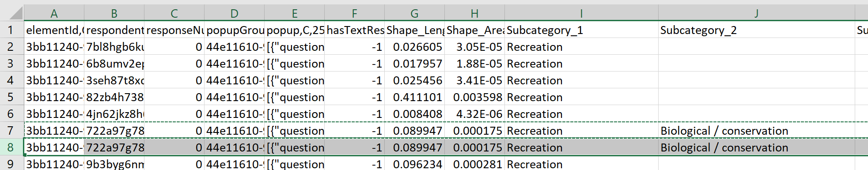Image resolution: width=868 pixels, height=170 pixels.
Task: Click cell containing '82zb4h738'
Action: pos(114,97)
